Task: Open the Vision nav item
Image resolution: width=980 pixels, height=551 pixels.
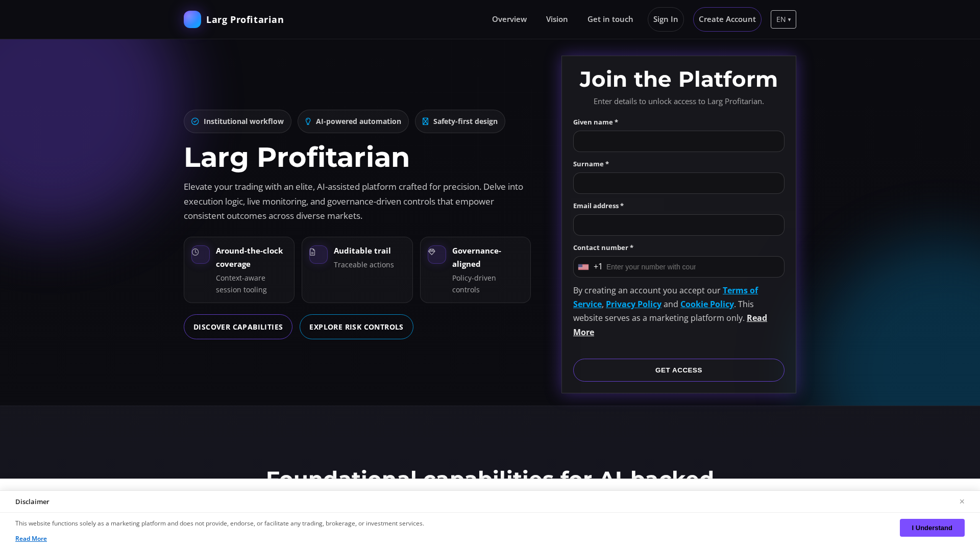Action: [x=557, y=19]
